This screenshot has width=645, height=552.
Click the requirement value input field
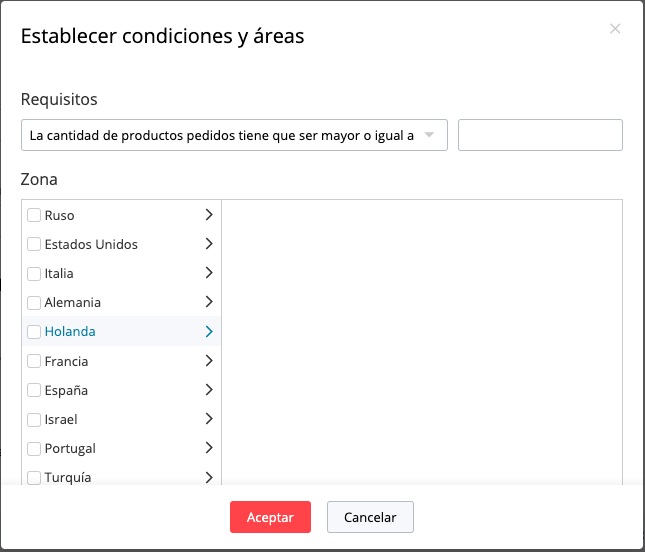[x=540, y=135]
